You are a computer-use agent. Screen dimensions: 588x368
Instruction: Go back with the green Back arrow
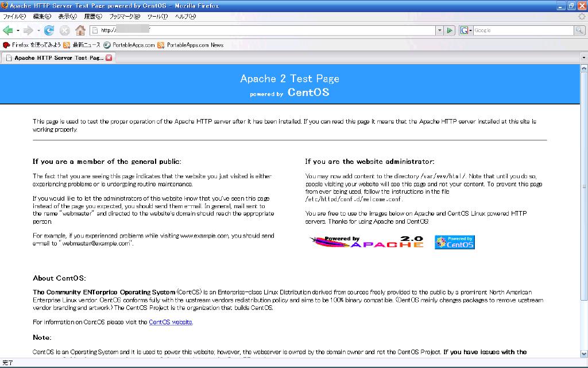tap(7, 30)
